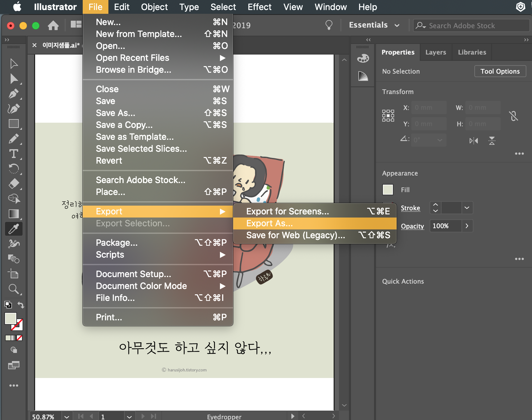Open the Stroke panel link
This screenshot has width=532, height=420.
pos(410,208)
